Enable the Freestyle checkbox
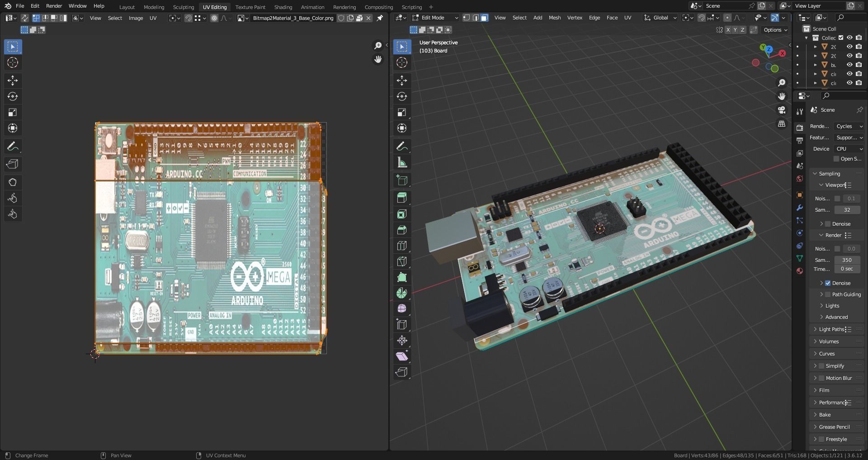This screenshot has height=460, width=868. [821, 439]
